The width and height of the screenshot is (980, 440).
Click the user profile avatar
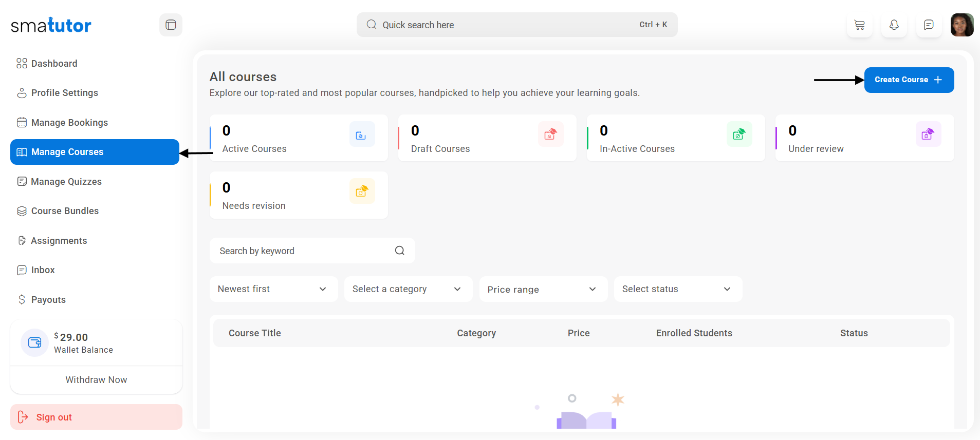click(x=961, y=25)
